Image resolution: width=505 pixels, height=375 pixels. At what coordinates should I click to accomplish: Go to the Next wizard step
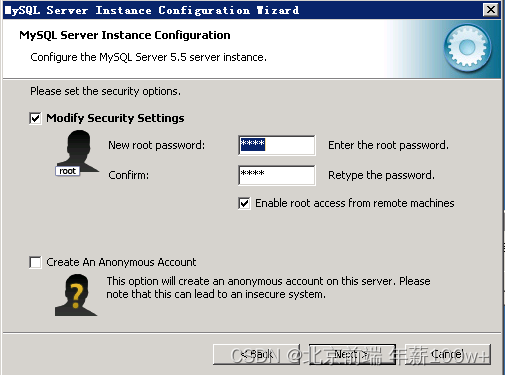pyautogui.click(x=352, y=354)
